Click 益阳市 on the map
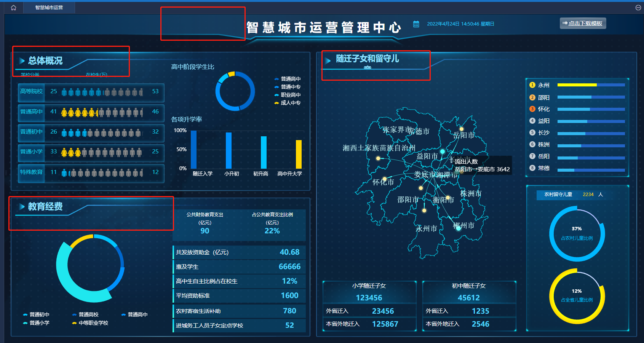Image resolution: width=644 pixels, height=343 pixels. coord(427,156)
